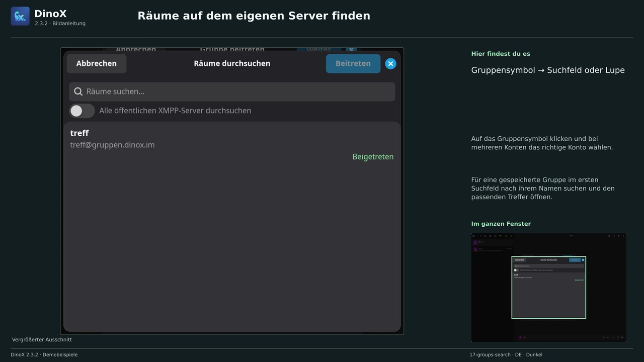Click the Beigetreten status label

pos(373,157)
